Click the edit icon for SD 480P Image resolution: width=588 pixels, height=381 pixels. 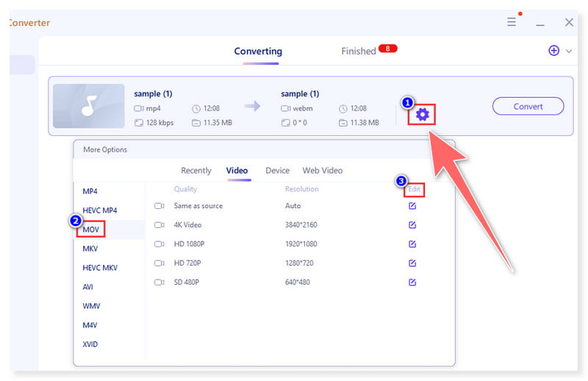click(x=412, y=282)
